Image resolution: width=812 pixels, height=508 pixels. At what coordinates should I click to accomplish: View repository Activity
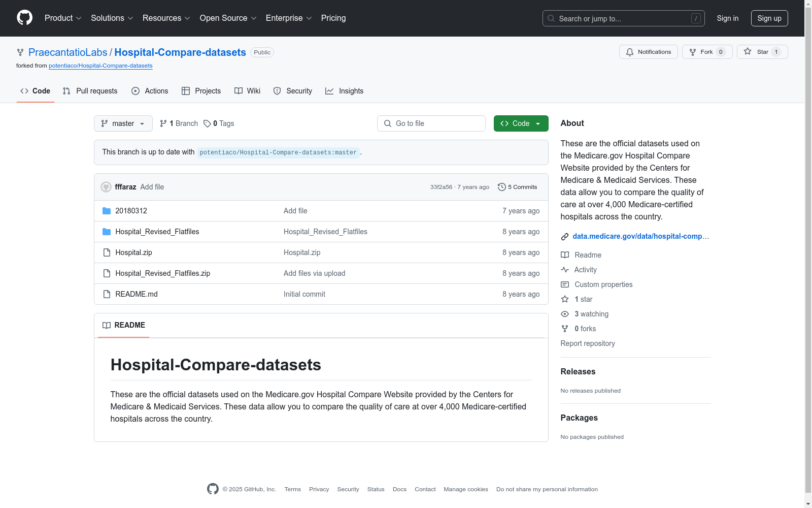[579, 270]
